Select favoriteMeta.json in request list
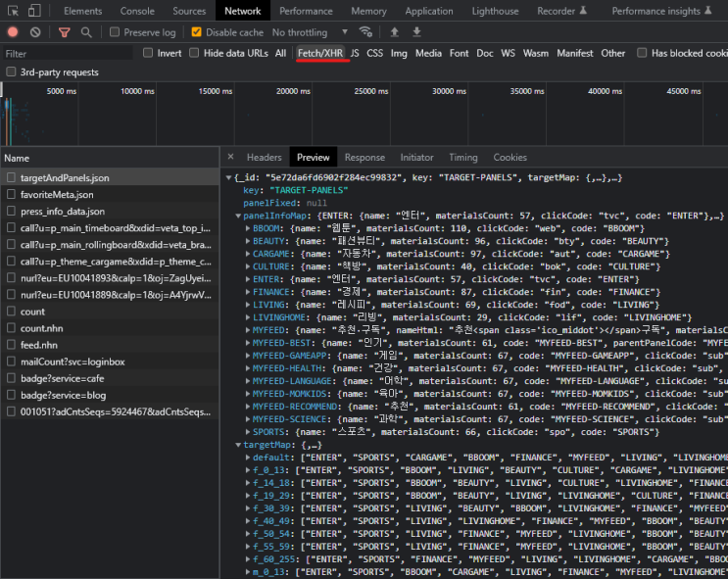The height and width of the screenshot is (579, 728). click(x=57, y=195)
